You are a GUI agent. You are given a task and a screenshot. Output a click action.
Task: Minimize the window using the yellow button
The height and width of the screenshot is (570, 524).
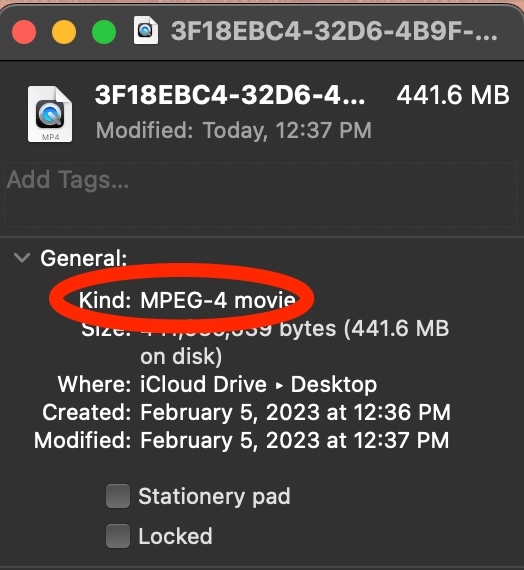64,32
